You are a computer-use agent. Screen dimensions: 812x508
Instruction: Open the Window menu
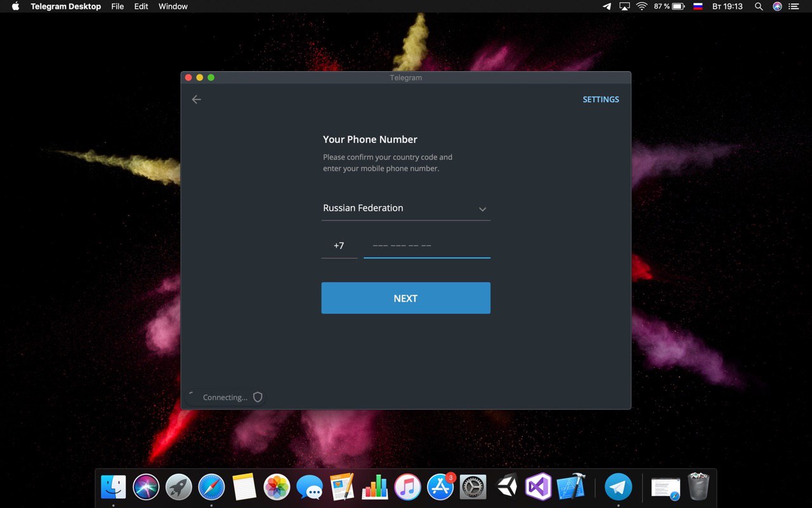pos(173,6)
